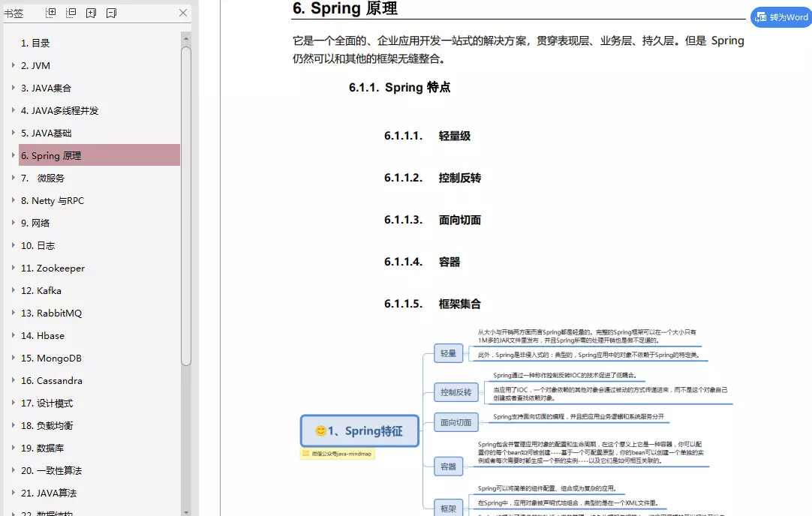The width and height of the screenshot is (812, 516).
Task: Select bookmark 19. 数据库
Action: (43, 448)
